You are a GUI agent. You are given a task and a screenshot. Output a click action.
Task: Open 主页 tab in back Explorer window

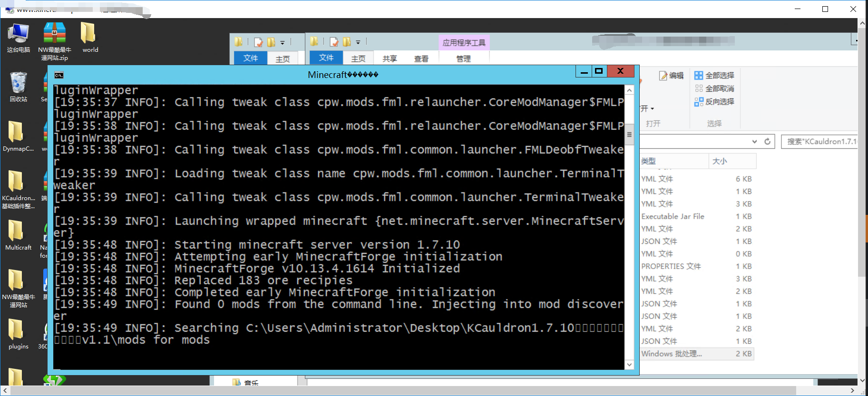tap(283, 58)
